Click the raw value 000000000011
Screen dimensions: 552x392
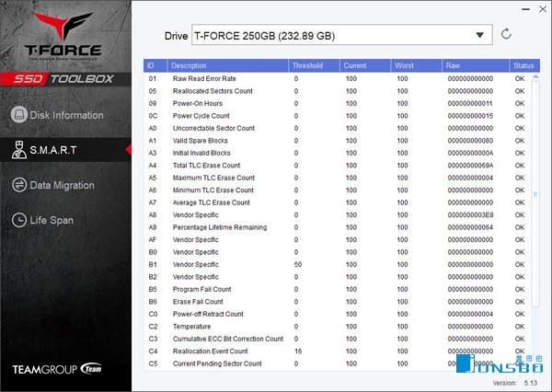[470, 103]
